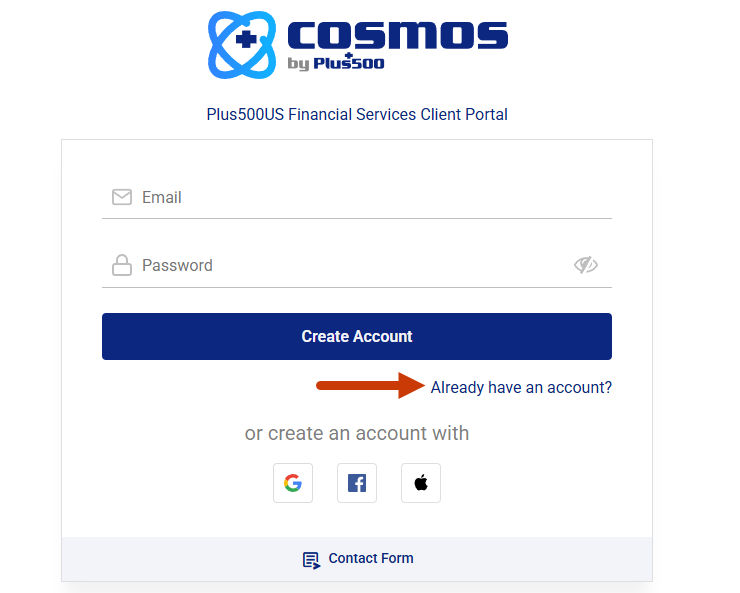Click the "by Plus500" brand text
Viewport: 740px width, 593px height.
click(335, 64)
